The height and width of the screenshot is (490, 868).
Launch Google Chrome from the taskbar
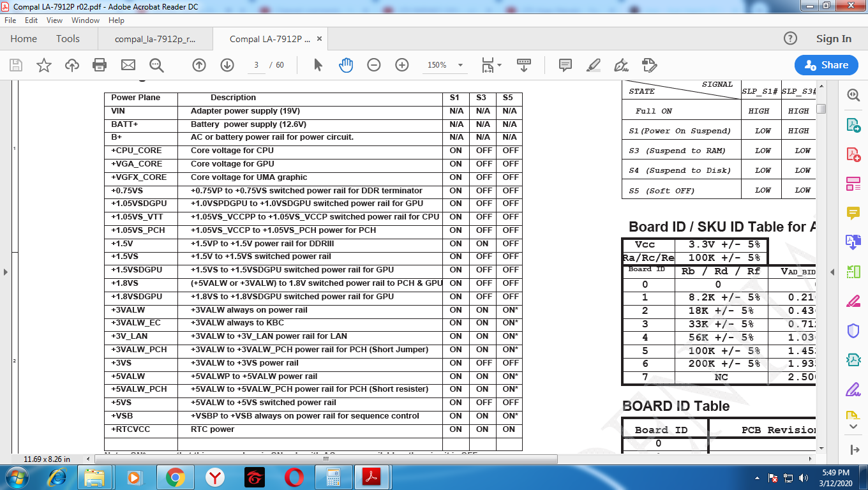point(175,477)
